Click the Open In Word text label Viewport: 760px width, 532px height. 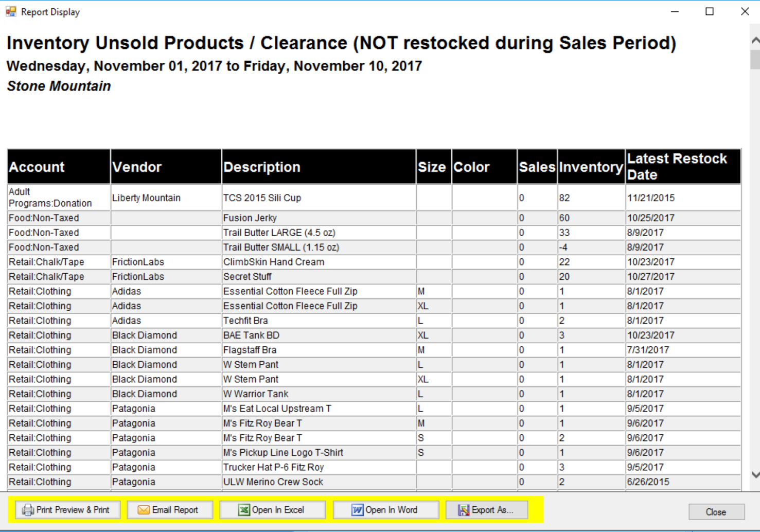tap(391, 510)
